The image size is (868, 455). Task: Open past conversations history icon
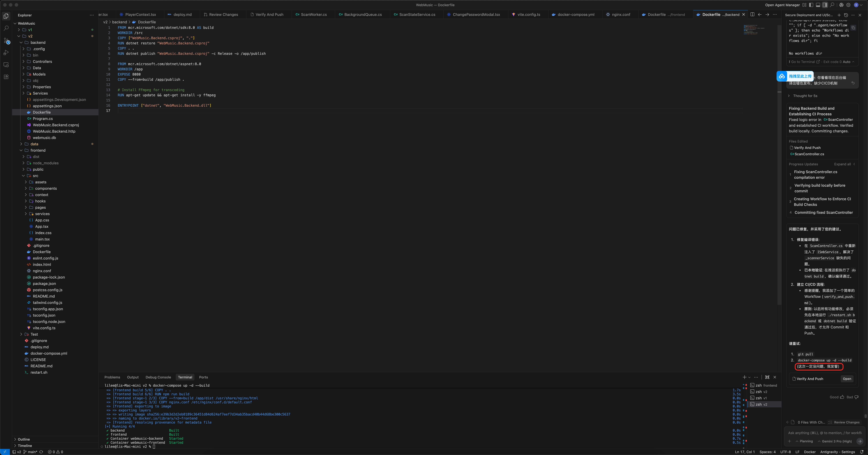click(x=846, y=15)
